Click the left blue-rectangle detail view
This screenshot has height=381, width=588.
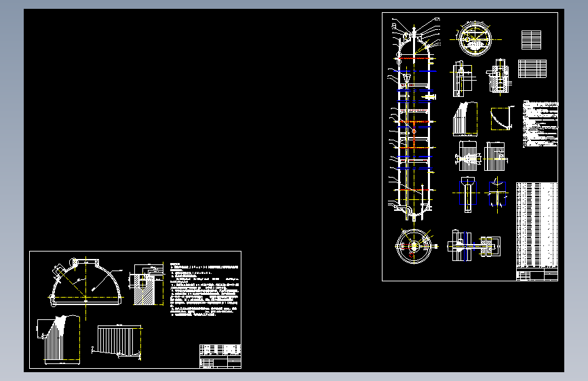467,194
